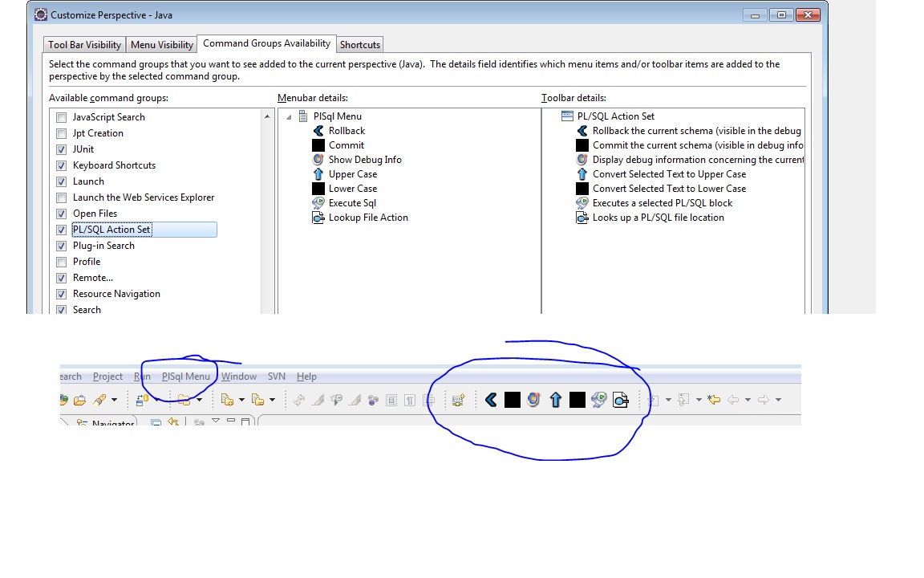Open the SVN menu
Screen dimensions: 924x578
[277, 377]
